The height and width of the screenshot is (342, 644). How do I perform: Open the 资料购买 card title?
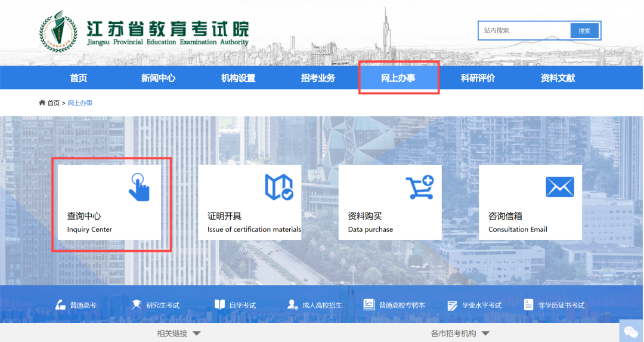[365, 216]
